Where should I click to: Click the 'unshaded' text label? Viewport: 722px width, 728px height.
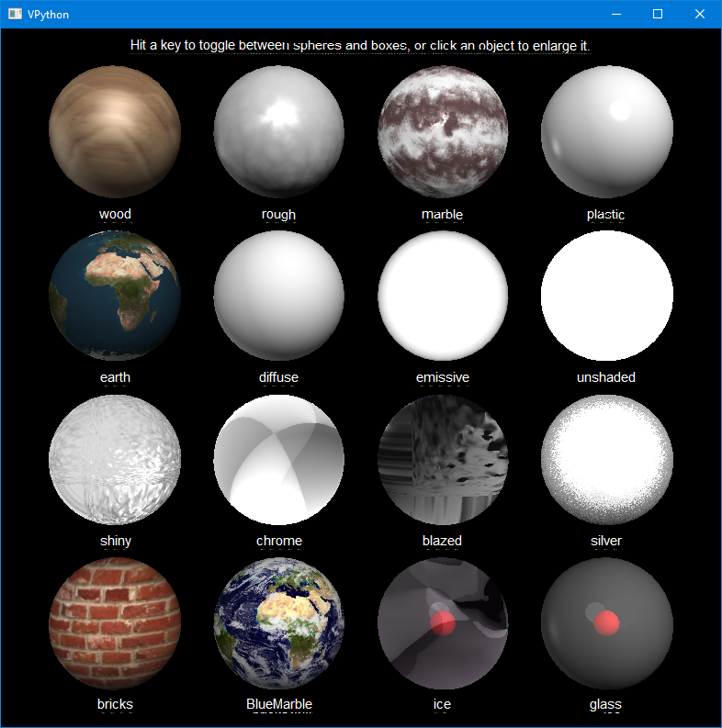[606, 377]
